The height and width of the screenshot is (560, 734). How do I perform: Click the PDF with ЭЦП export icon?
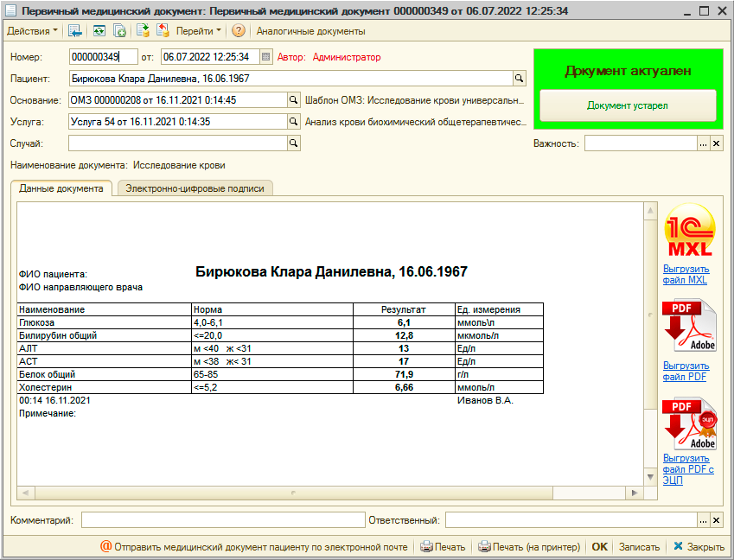pyautogui.click(x=689, y=423)
